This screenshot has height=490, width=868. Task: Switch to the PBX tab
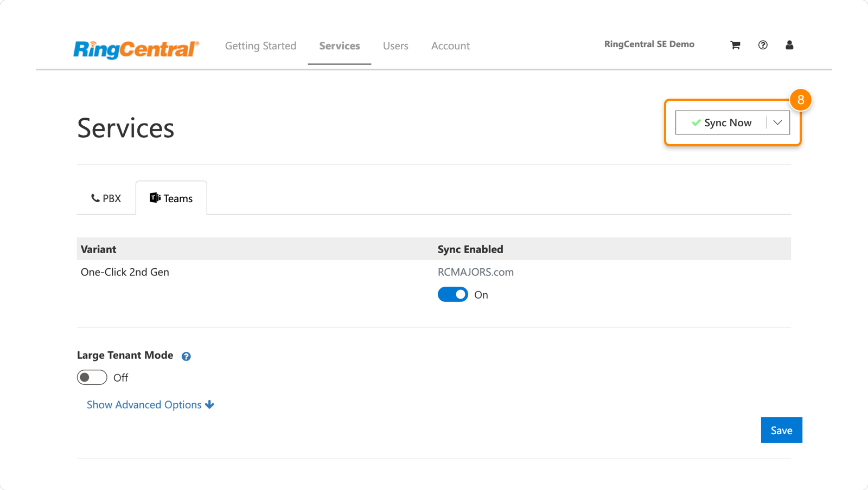tap(106, 198)
